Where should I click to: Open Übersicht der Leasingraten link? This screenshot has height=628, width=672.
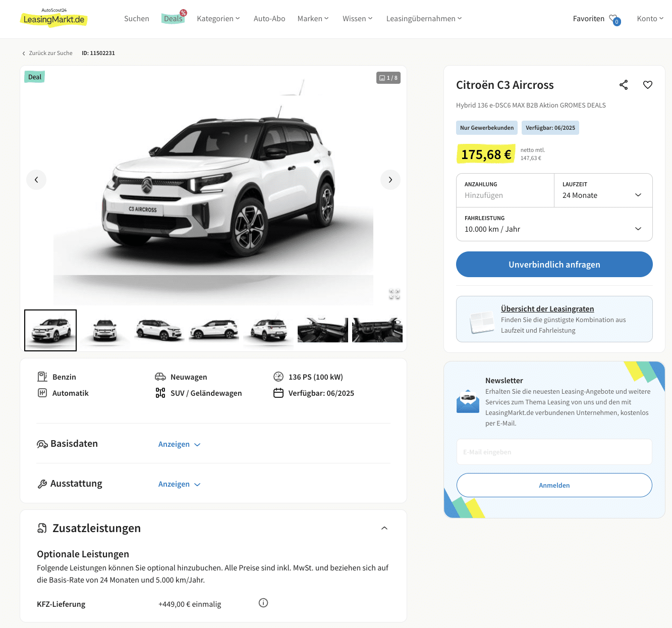point(547,309)
